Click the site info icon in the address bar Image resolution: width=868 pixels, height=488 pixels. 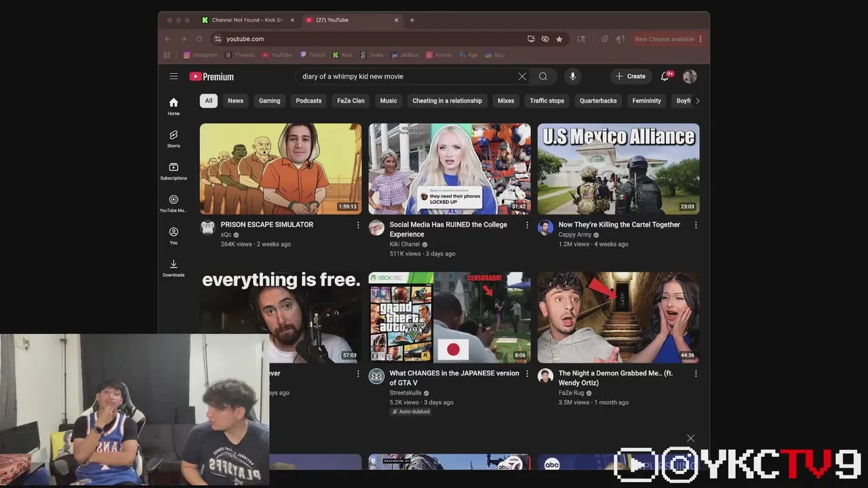click(x=217, y=39)
